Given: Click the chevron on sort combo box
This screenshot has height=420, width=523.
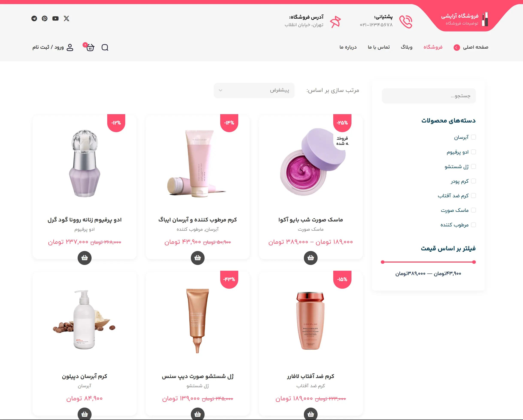Looking at the screenshot, I should 220,90.
